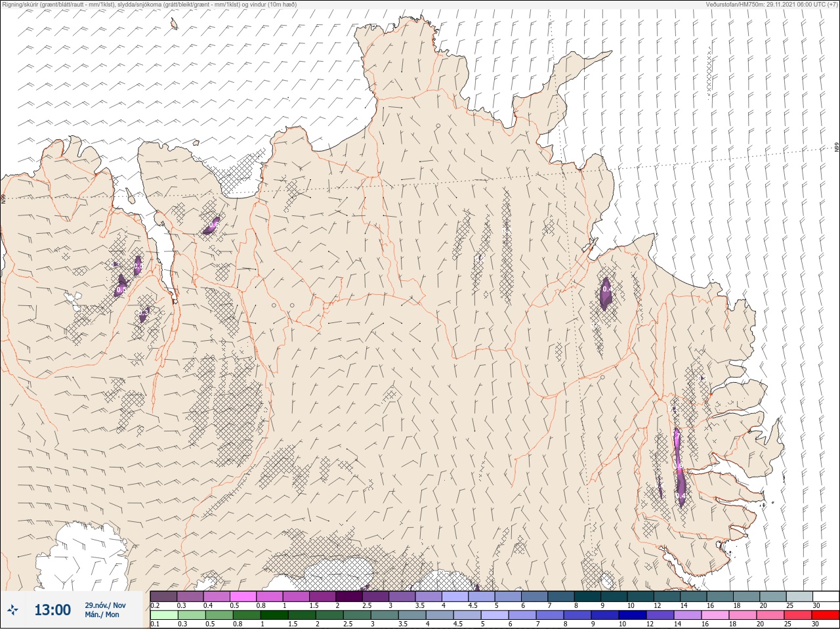
Task: Select the white legend swatch labeled 30
Action: point(826,596)
